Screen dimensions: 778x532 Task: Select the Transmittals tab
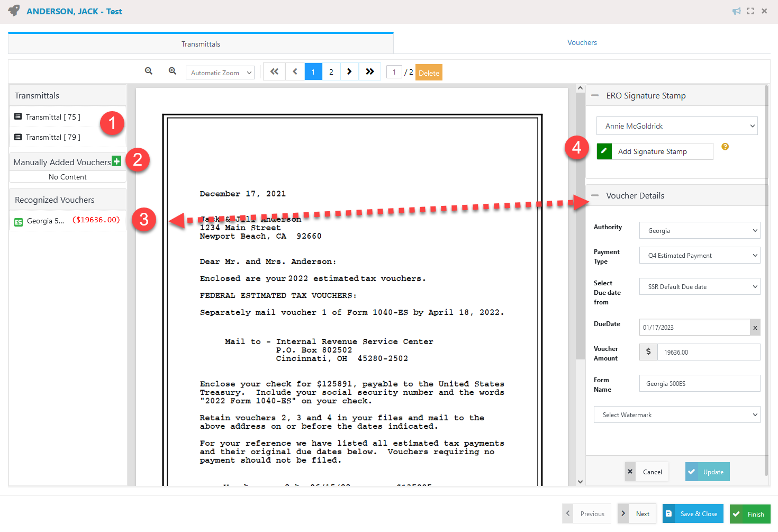[201, 44]
